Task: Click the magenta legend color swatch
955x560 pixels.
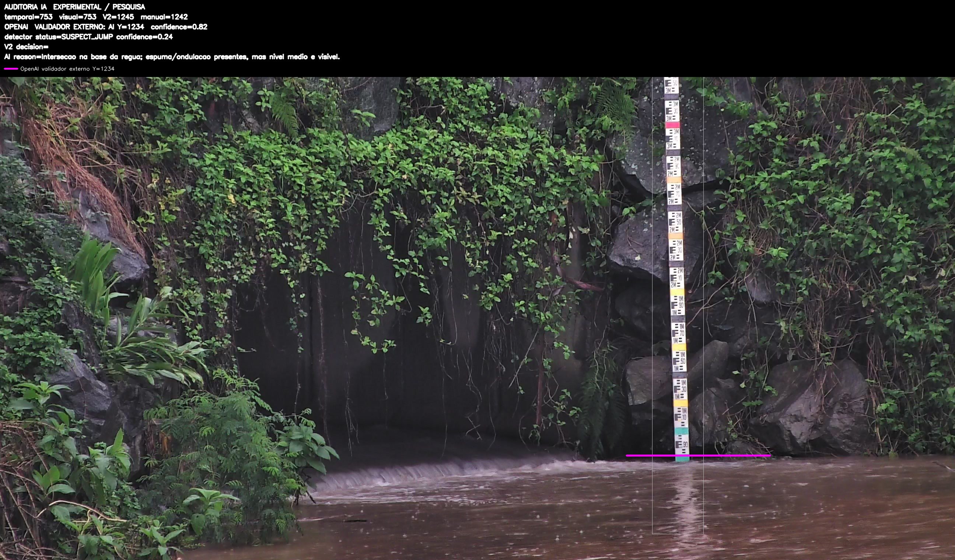Action: [11, 69]
